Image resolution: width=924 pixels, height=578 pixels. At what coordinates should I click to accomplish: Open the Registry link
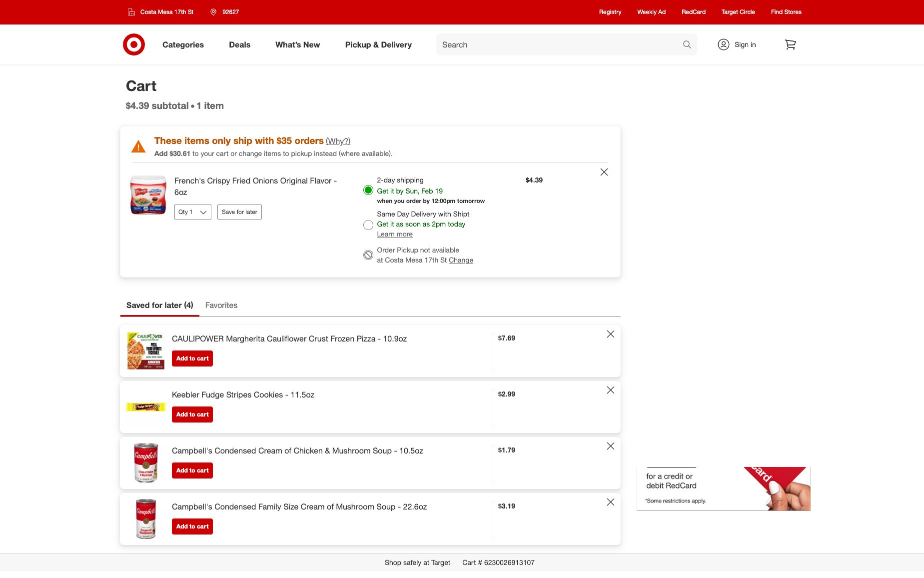(x=610, y=12)
